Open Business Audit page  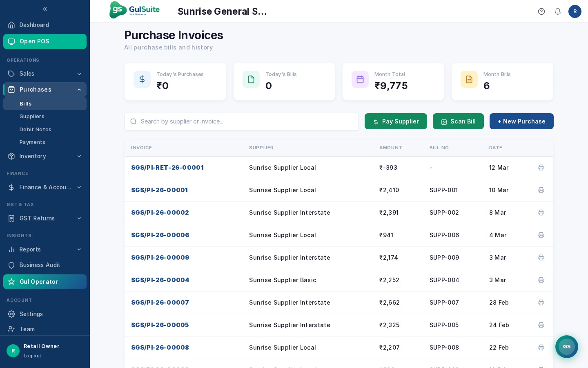click(x=45, y=265)
